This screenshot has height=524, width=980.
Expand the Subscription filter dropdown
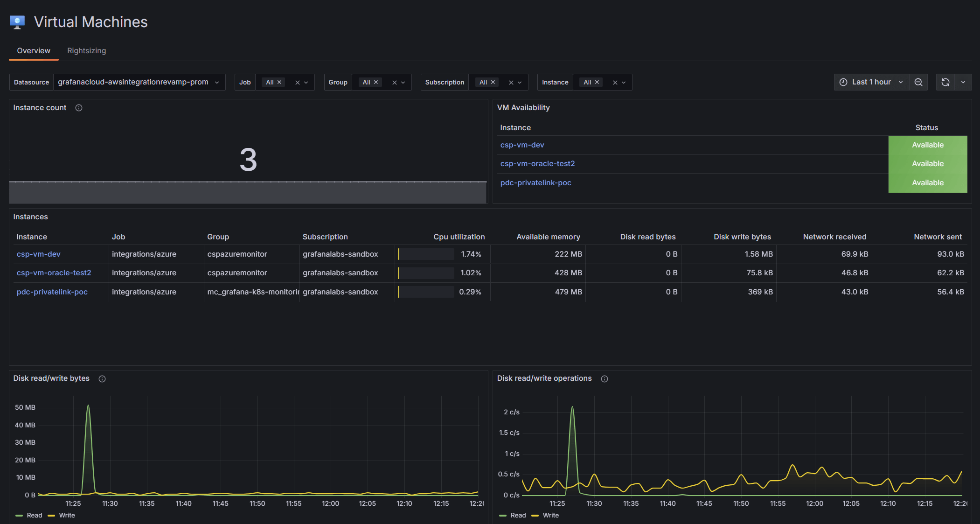(520, 82)
